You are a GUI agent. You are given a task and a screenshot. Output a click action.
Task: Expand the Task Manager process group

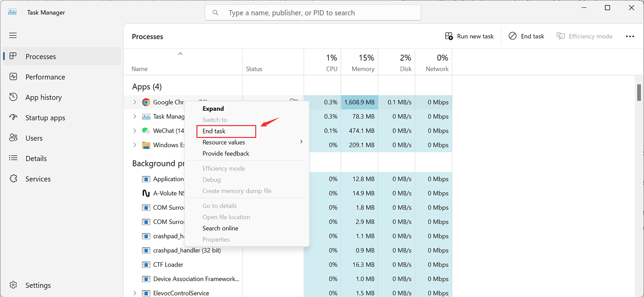coord(135,116)
